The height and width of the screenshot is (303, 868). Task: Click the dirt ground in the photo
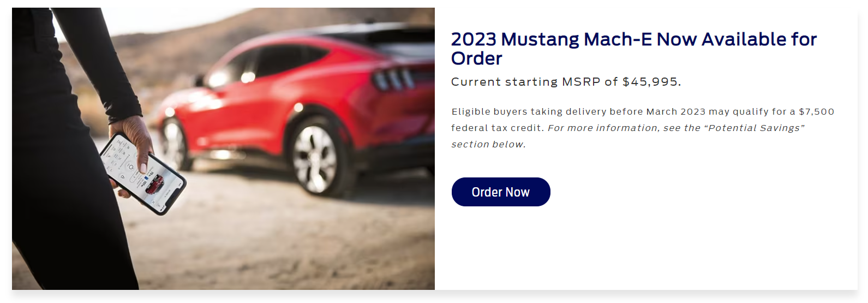point(273,240)
